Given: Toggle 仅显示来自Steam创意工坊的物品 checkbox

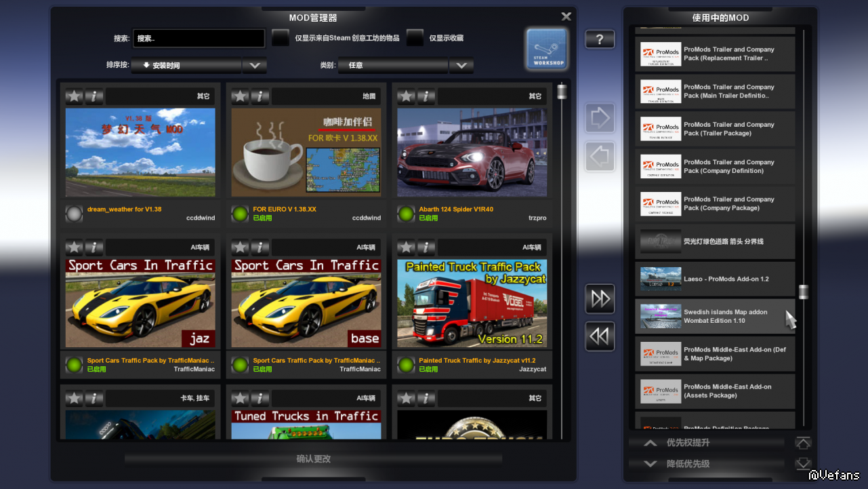Looking at the screenshot, I should [x=281, y=38].
